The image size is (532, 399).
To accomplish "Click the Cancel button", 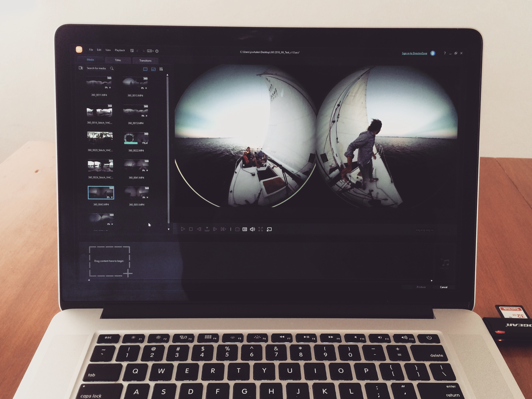I will 443,287.
